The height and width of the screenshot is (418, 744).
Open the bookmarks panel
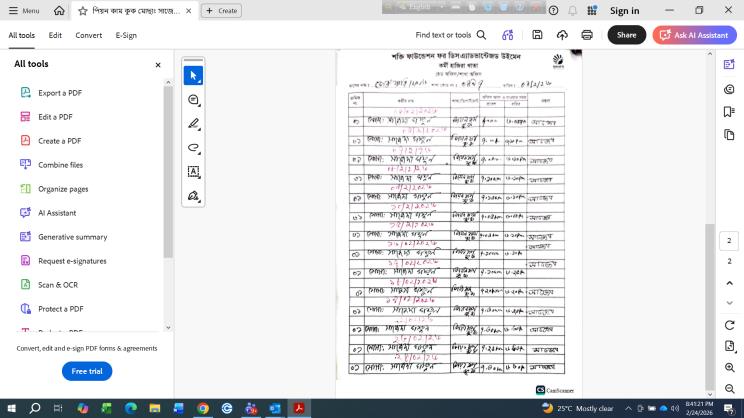tap(729, 112)
